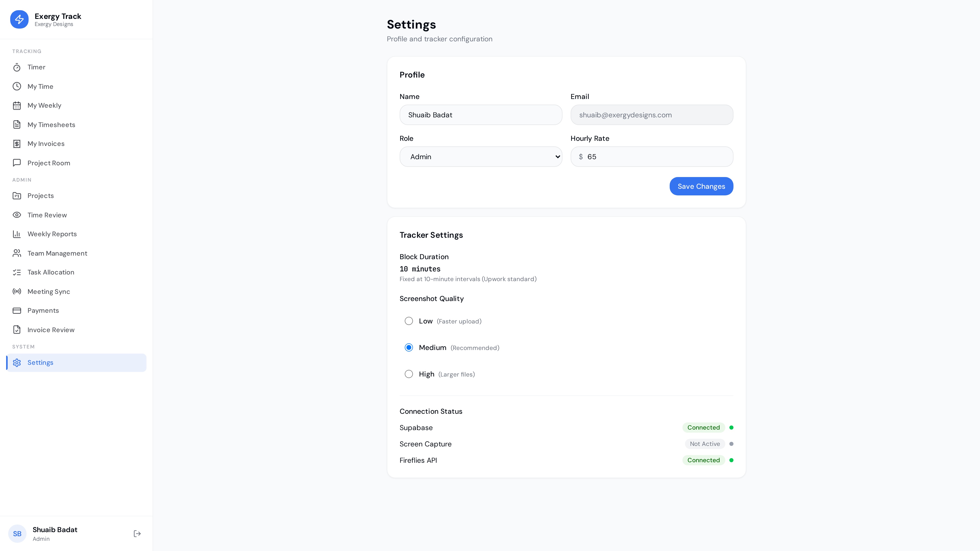Screen dimensions: 980x551
Task: Expand Team Management in the Admin section
Action: click(x=57, y=253)
